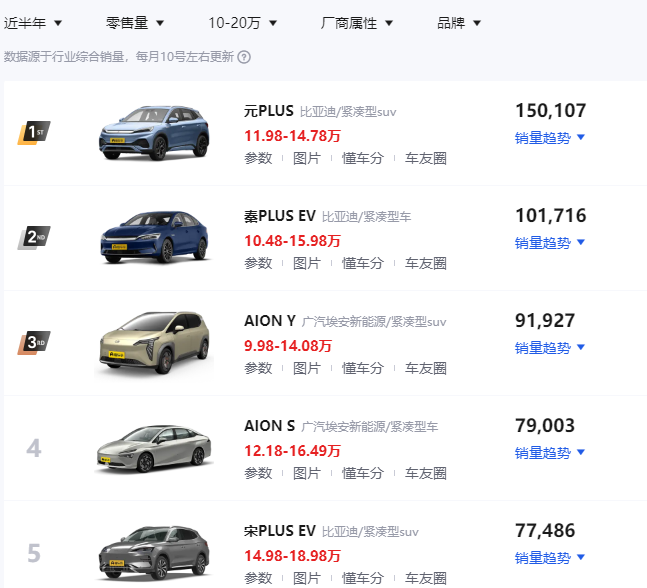This screenshot has width=647, height=588.
Task: View 参数 for 元PLUS
Action: pos(258,158)
